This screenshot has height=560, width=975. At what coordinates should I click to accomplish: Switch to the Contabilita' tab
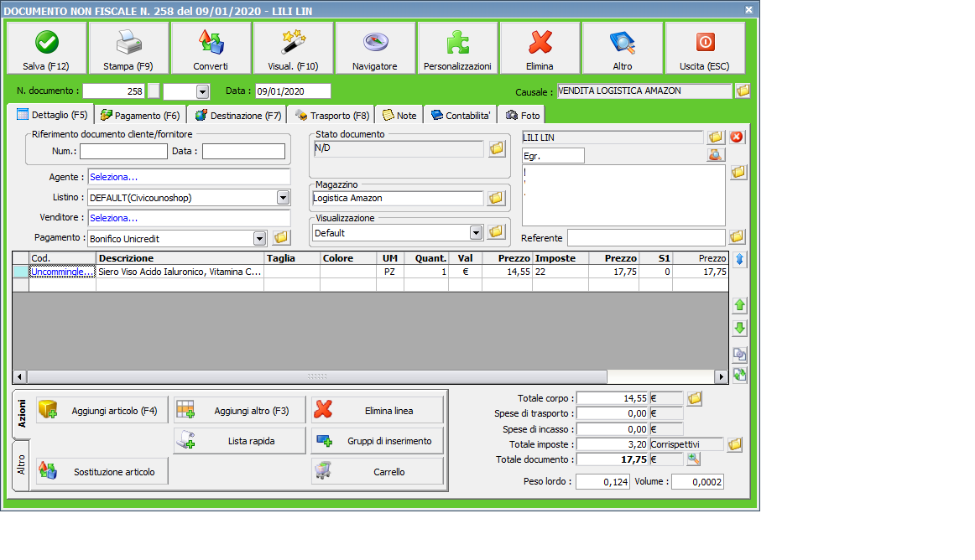(x=461, y=116)
